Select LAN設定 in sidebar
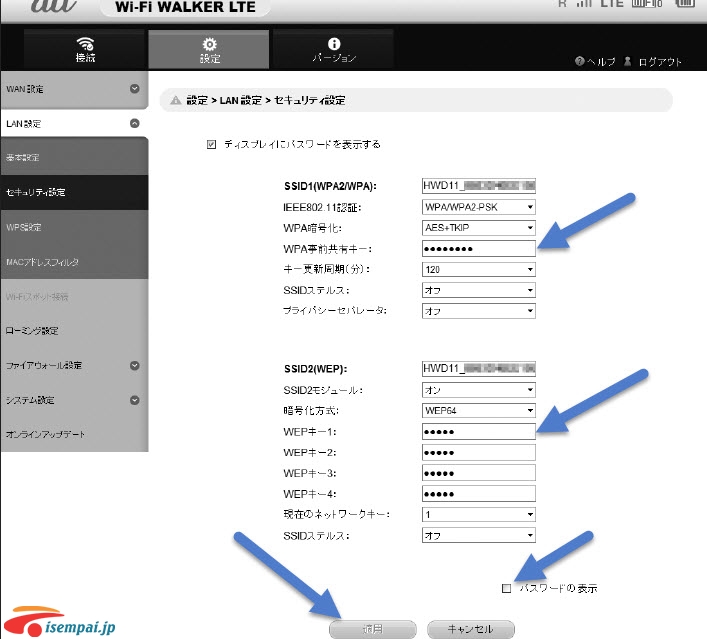707x639 pixels. click(74, 124)
